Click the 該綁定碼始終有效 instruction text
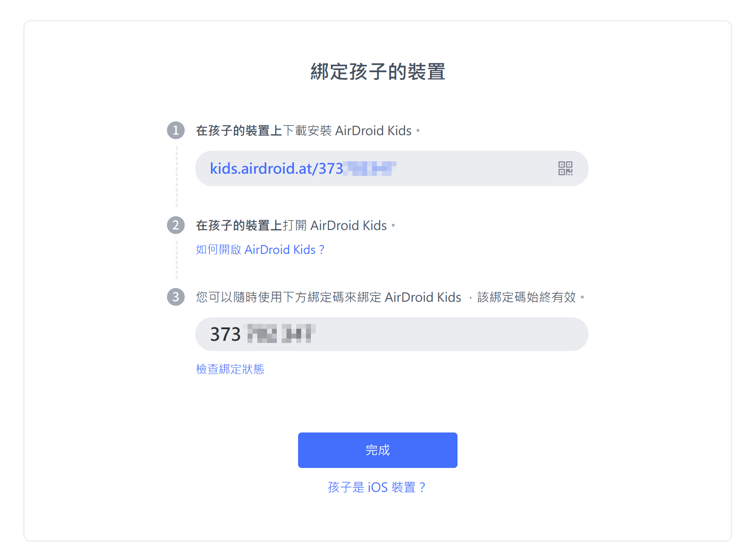This screenshot has width=756, height=557. point(527,297)
